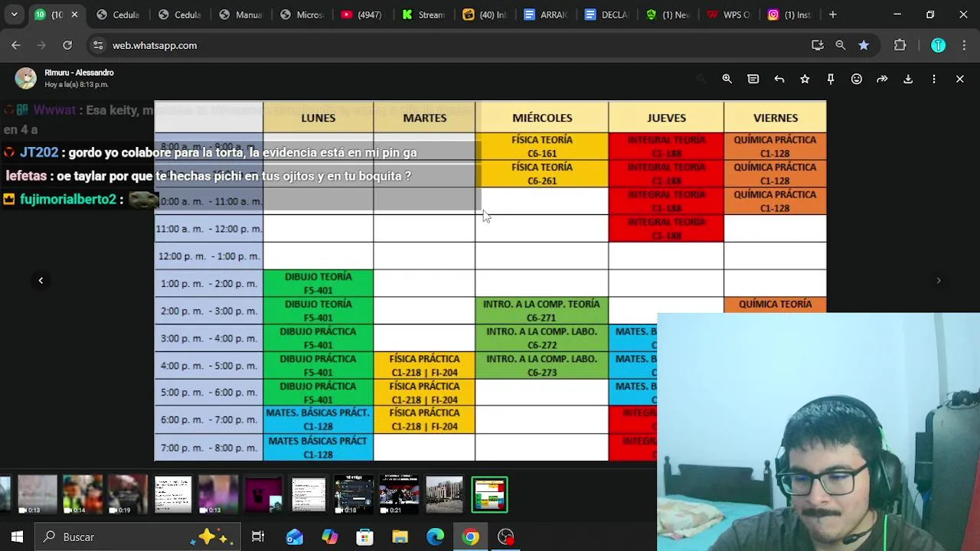
Task: Close the active WhatsApp tab
Action: point(74,15)
